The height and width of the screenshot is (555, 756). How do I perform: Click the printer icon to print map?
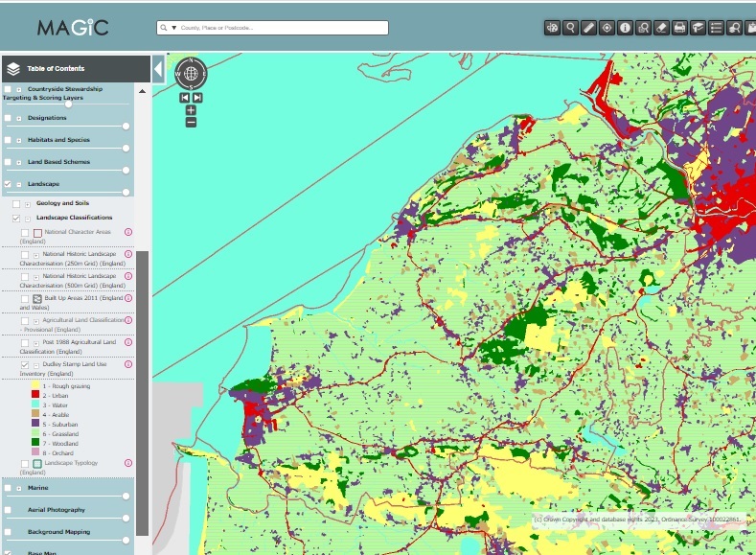679,28
